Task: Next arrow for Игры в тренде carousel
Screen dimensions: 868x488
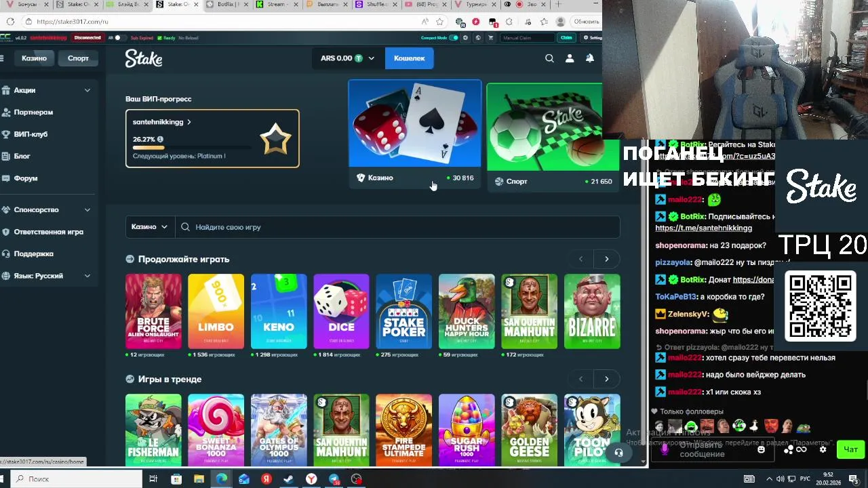Action: point(607,379)
